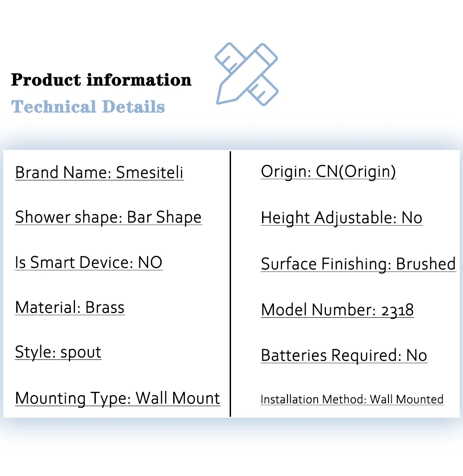Click the Technical Details subheading

pyautogui.click(x=88, y=106)
